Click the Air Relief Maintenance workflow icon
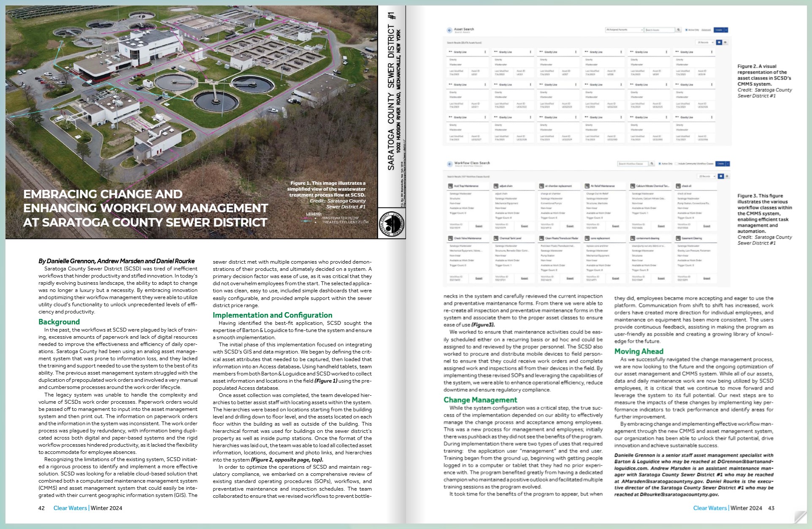 pos(587,186)
